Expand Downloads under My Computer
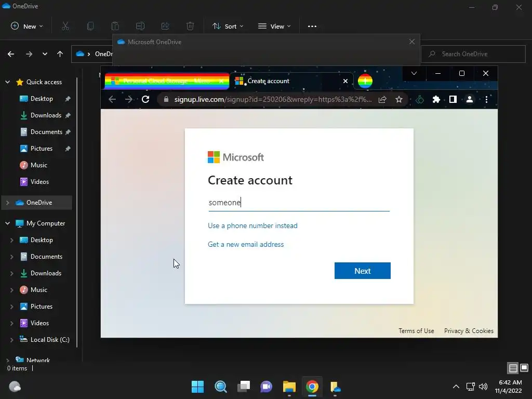This screenshot has width=532, height=399. (12, 273)
